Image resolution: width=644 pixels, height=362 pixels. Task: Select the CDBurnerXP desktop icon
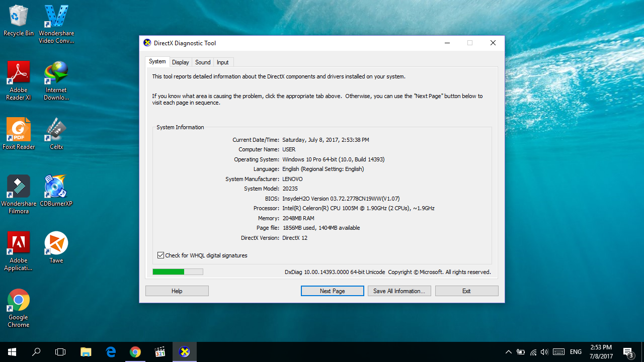(56, 191)
